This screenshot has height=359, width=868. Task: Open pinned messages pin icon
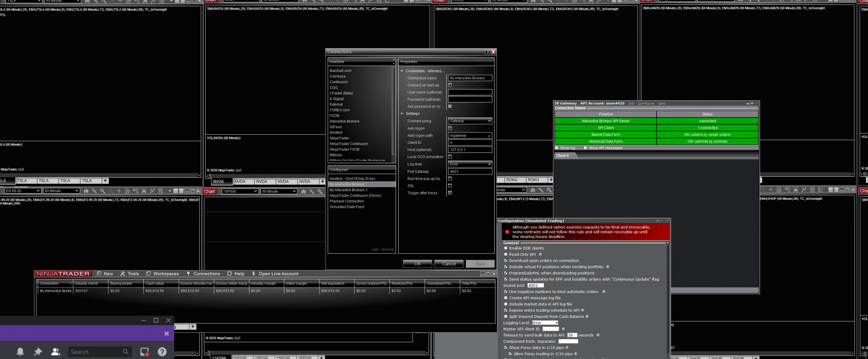pos(38,352)
